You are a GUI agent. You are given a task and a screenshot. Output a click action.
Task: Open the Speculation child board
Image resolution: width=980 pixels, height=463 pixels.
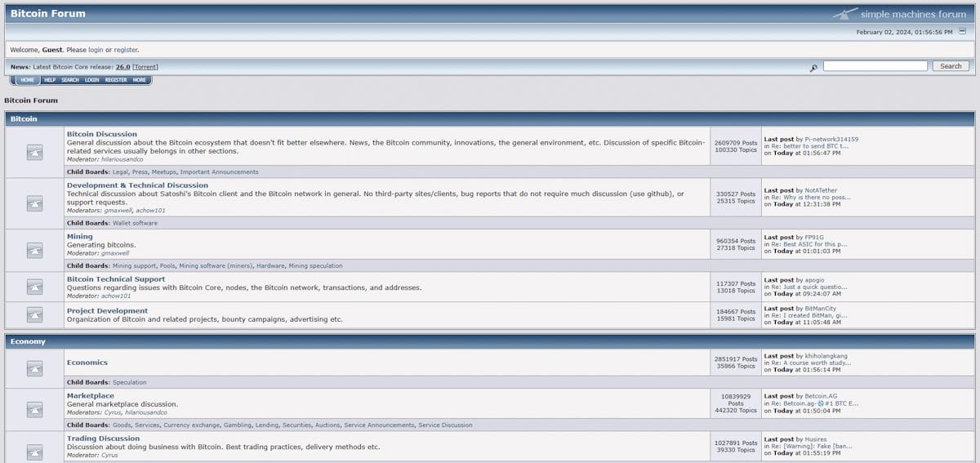click(x=130, y=382)
